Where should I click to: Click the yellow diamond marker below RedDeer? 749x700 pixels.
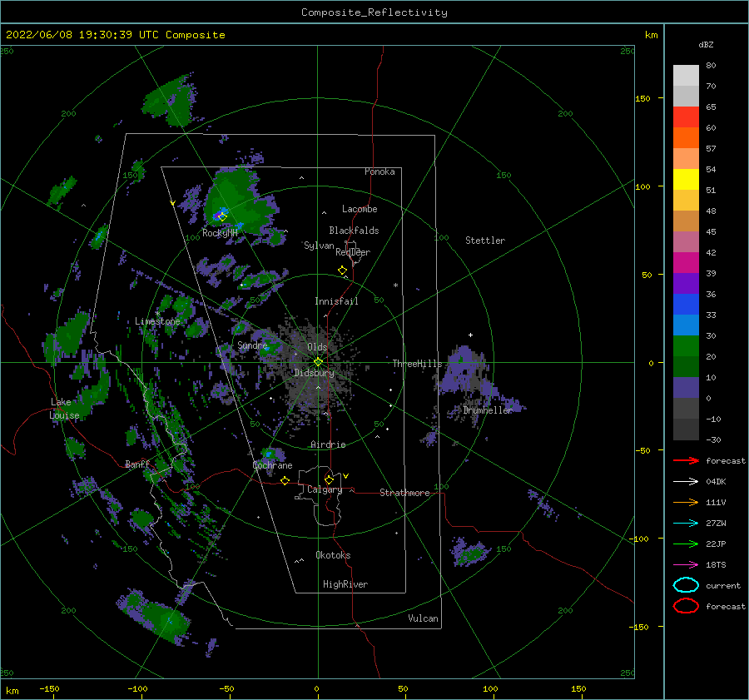point(342,271)
